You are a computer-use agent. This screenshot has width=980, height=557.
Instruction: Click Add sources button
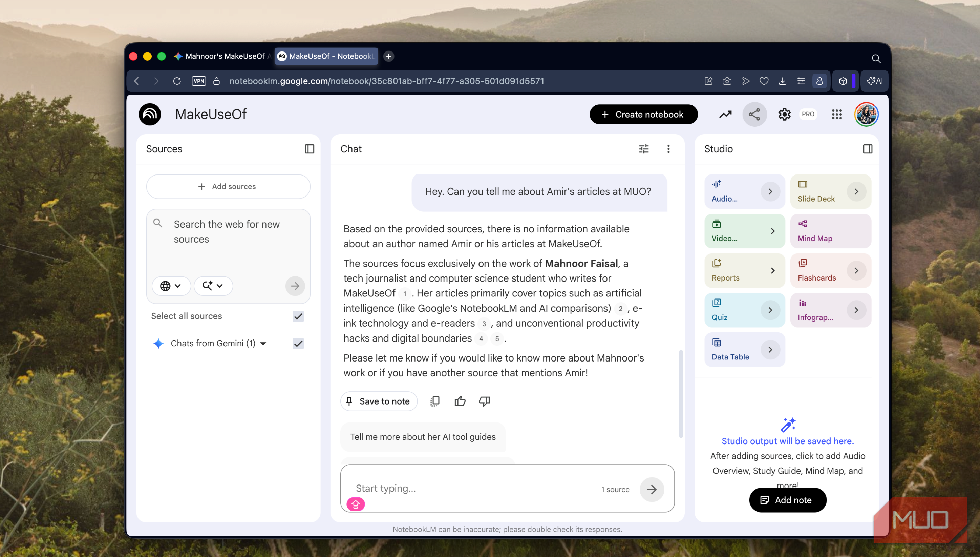pyautogui.click(x=228, y=187)
